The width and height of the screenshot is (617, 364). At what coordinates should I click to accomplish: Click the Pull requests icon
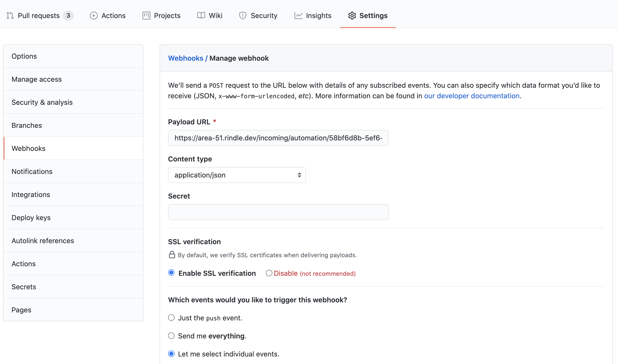tap(10, 16)
